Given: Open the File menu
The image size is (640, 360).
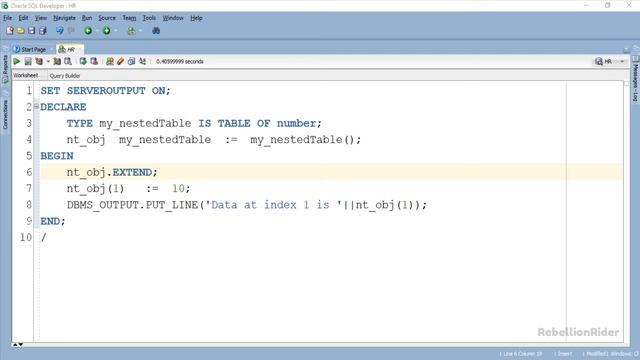Looking at the screenshot, I should (x=8, y=18).
